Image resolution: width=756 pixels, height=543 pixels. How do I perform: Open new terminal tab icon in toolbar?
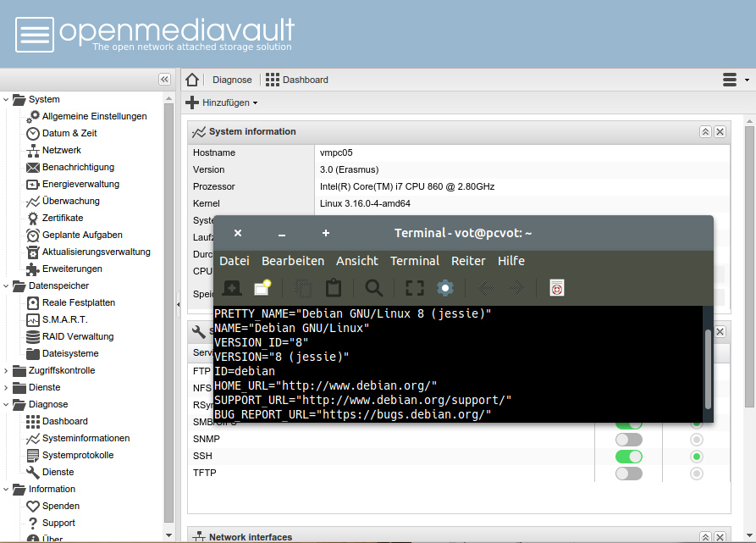[x=232, y=288]
